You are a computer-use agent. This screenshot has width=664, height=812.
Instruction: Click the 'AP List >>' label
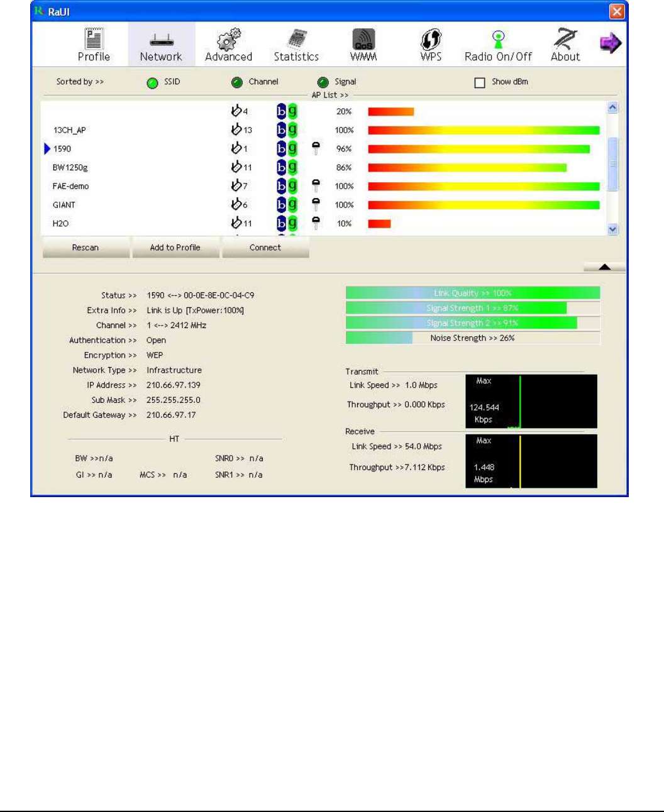[x=330, y=95]
